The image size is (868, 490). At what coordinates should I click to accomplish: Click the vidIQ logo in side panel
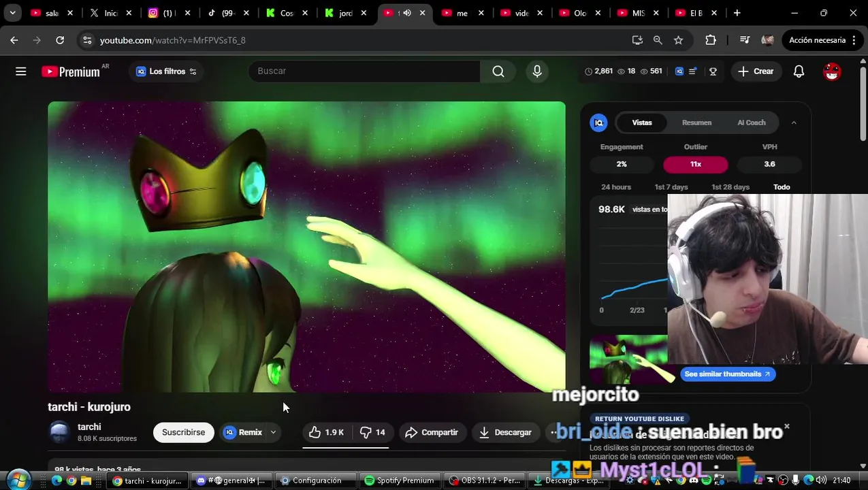598,122
